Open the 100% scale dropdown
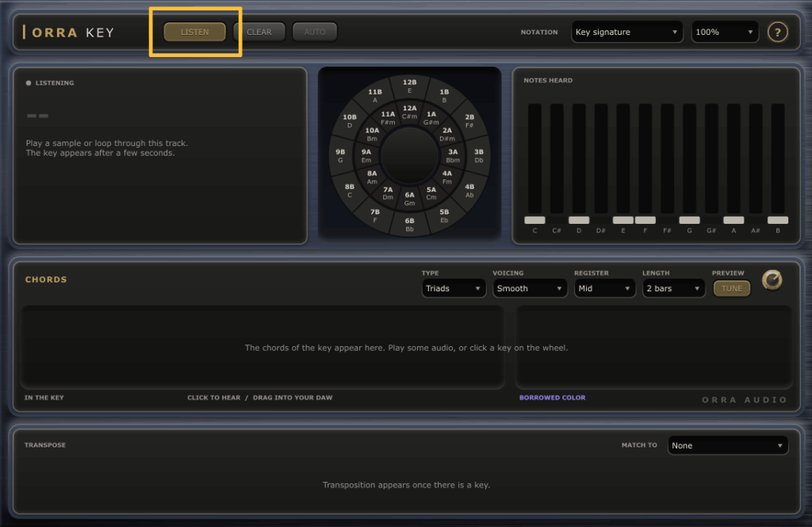The height and width of the screenshot is (527, 812). 725,32
